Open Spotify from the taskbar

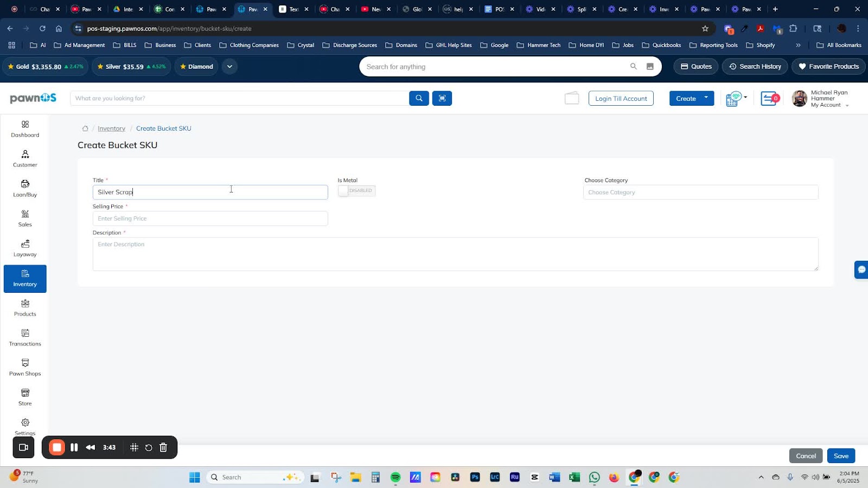coord(395,477)
